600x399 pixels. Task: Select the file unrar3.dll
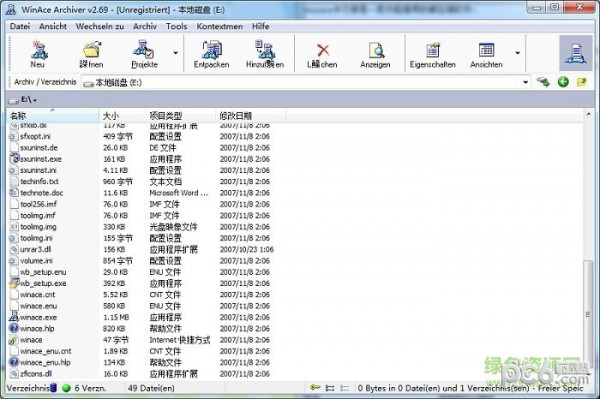pos(36,249)
